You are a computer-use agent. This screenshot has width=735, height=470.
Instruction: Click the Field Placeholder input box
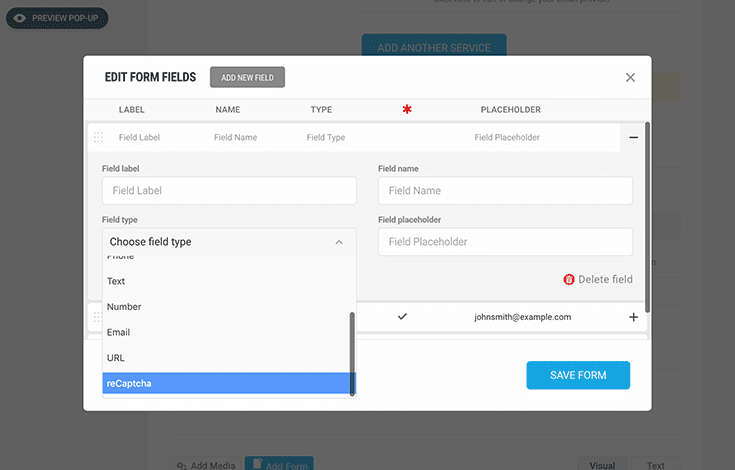coord(505,242)
